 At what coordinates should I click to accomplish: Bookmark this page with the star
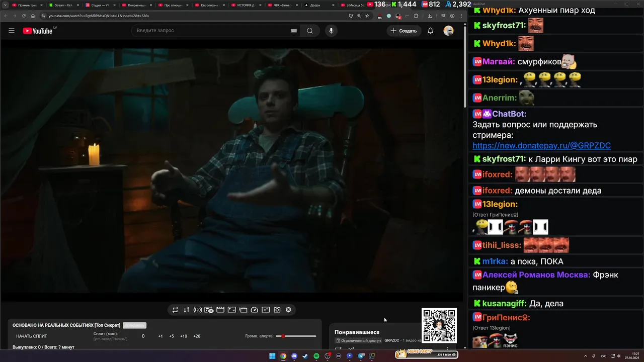[367, 16]
